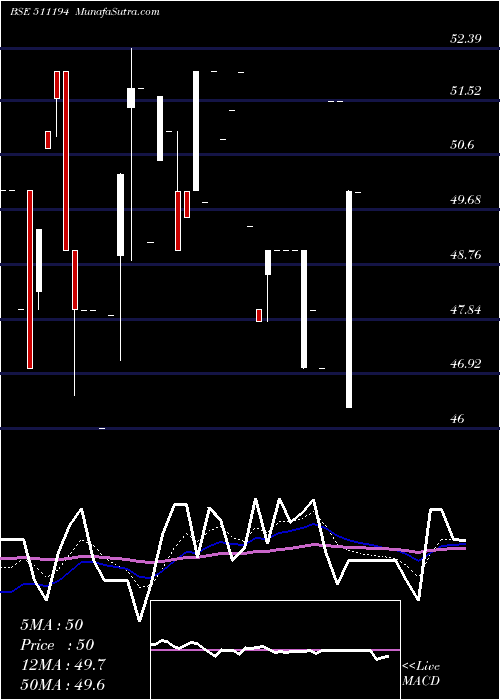The width and height of the screenshot is (500, 700).
Task: Select the 46 price axis label
Action: tap(458, 419)
